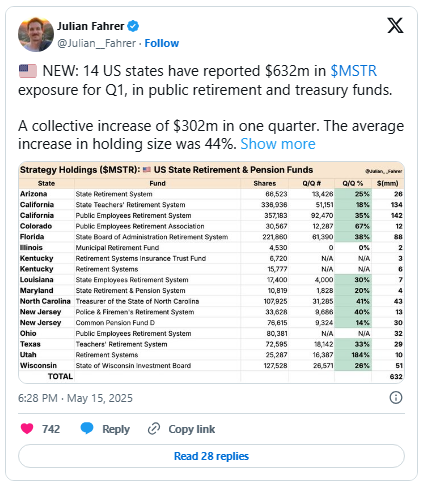Click the blue reply bubble icon
Image resolution: width=429 pixels, height=492 pixels.
(x=87, y=428)
